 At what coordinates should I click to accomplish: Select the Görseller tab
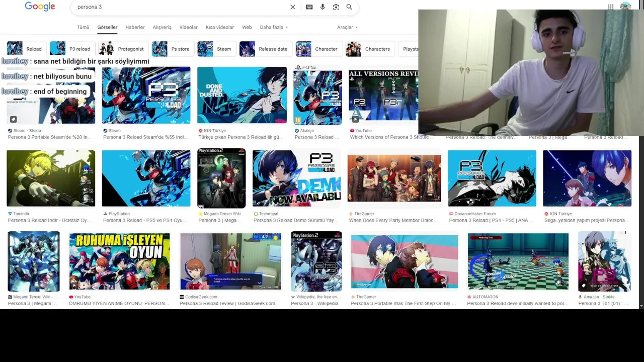click(x=107, y=27)
